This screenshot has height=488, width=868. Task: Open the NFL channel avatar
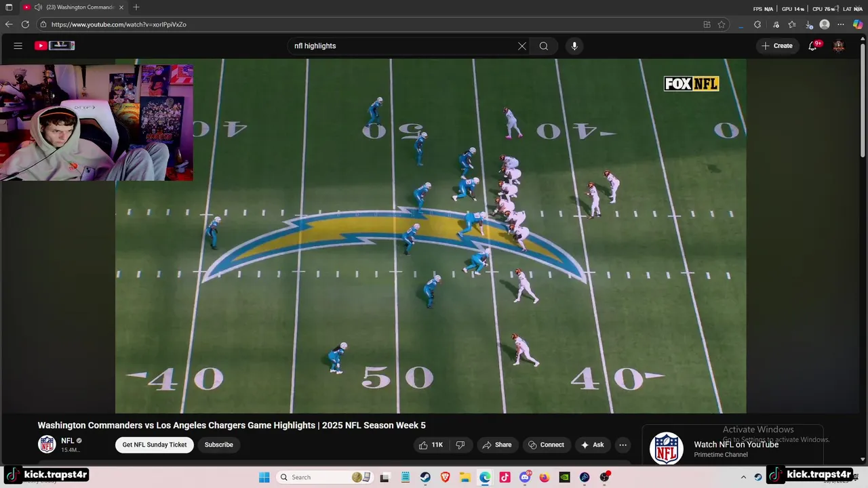47,445
